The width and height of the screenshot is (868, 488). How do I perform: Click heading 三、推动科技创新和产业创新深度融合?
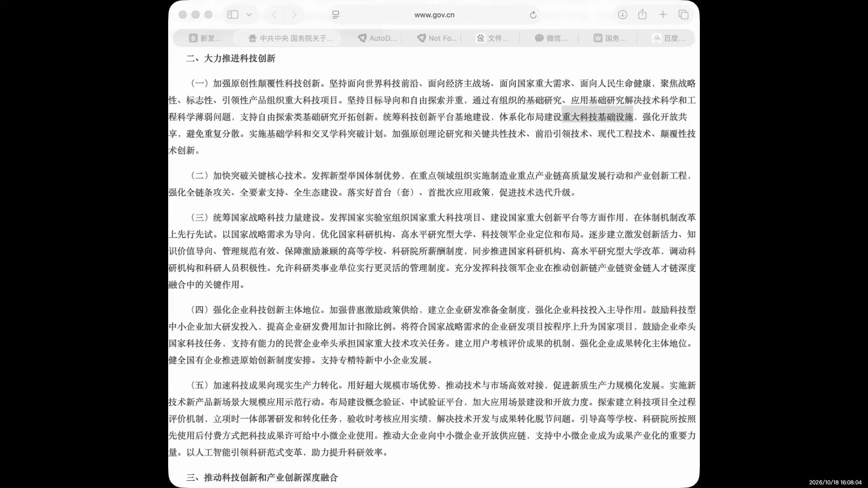262,478
